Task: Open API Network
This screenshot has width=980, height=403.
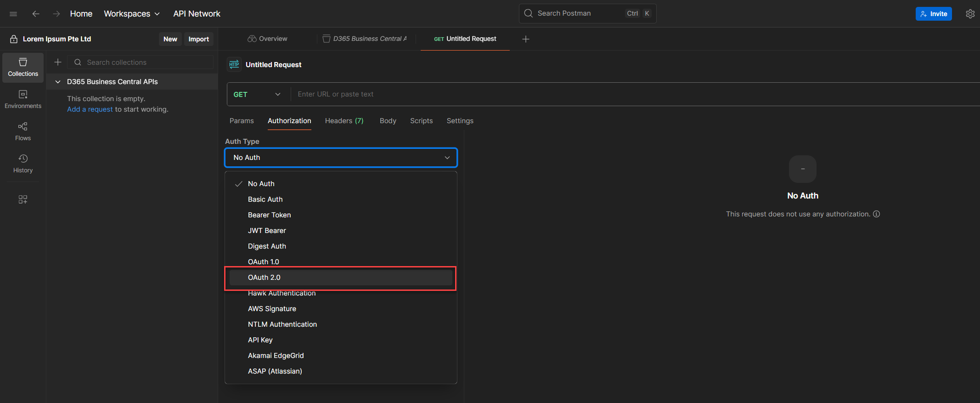Action: pyautogui.click(x=197, y=14)
